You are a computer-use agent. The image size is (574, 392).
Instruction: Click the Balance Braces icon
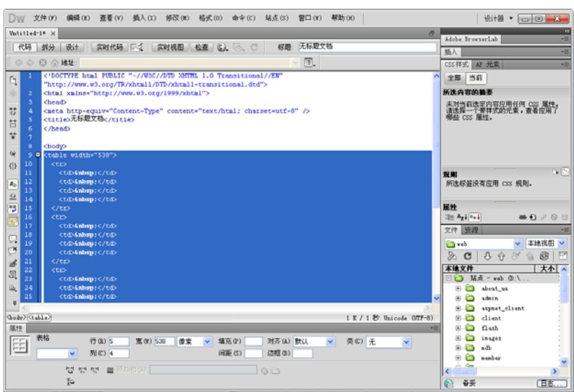pyautogui.click(x=13, y=166)
